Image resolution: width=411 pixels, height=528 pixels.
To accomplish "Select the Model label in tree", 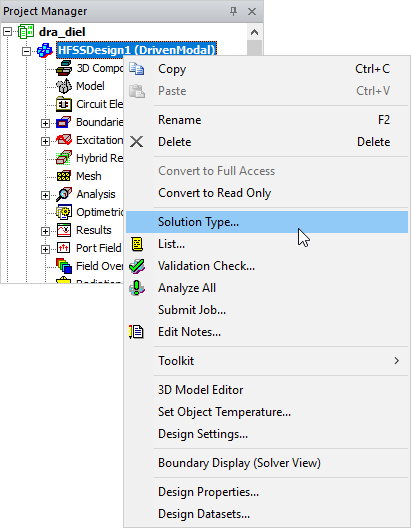I will [x=90, y=86].
